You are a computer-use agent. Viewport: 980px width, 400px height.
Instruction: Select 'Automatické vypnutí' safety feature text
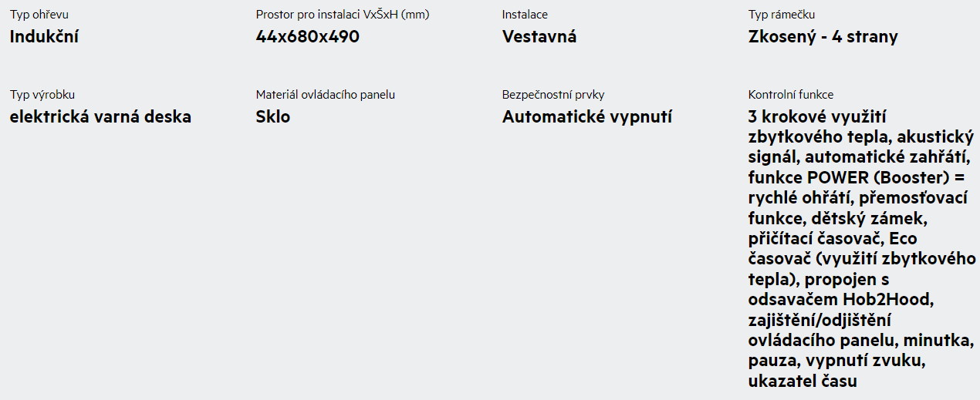point(587,116)
